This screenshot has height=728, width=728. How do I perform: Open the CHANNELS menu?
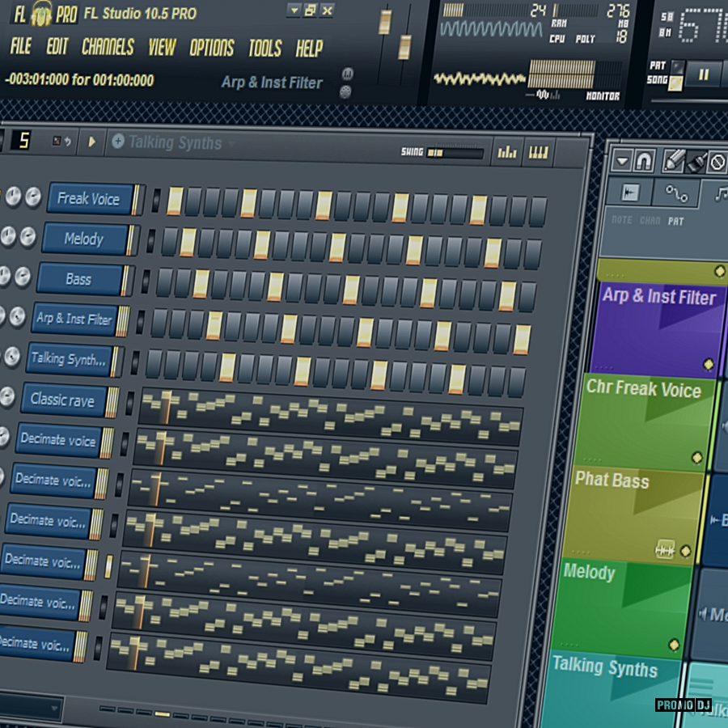[x=108, y=46]
